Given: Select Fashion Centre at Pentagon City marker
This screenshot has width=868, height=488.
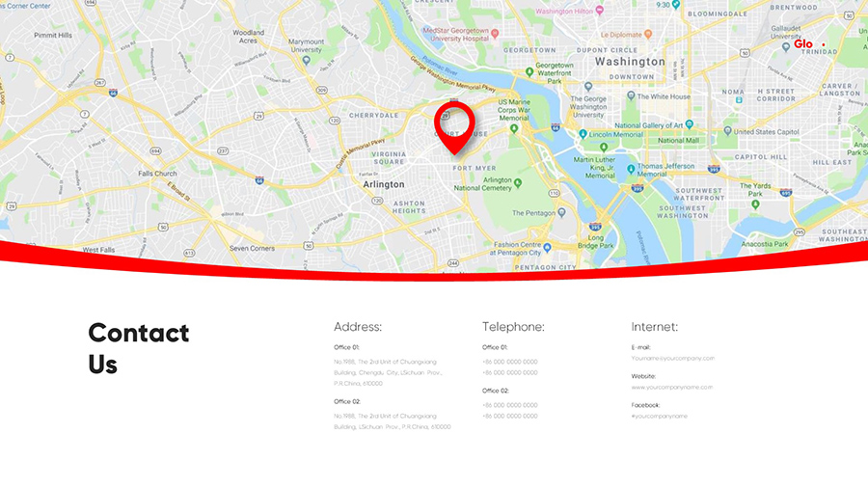Looking at the screenshot, I should pos(548,248).
